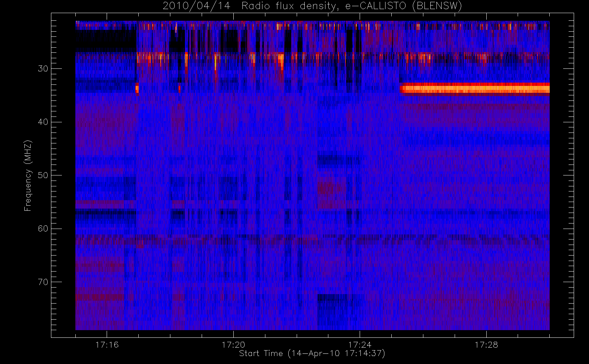
Task: Click the "Start Time (14-Apr-10 17:14:37)" axis label
Action: click(312, 353)
